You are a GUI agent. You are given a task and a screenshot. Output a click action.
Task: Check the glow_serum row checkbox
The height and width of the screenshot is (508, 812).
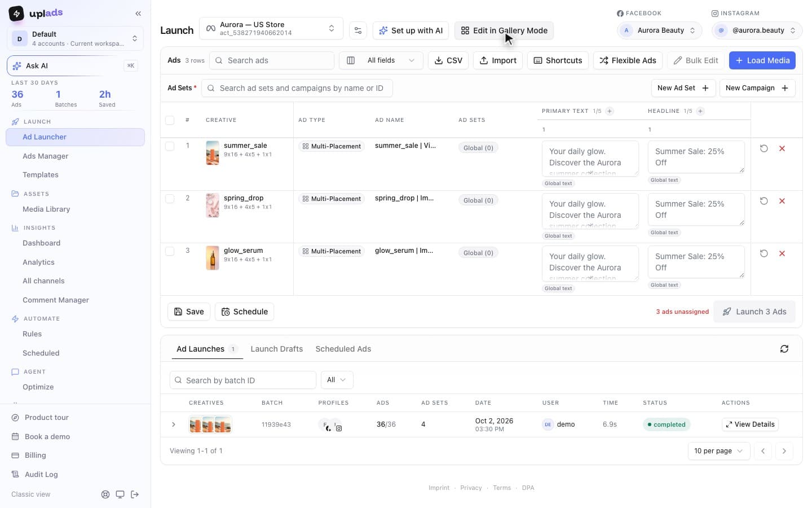(x=170, y=251)
